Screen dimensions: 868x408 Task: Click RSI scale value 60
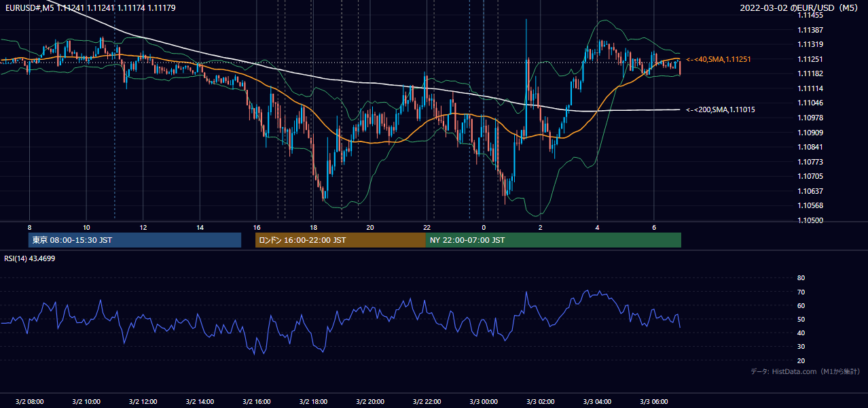(801, 305)
